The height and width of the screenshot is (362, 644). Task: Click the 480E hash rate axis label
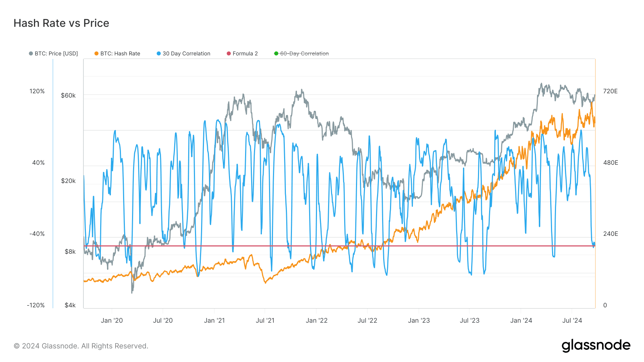tap(610, 163)
